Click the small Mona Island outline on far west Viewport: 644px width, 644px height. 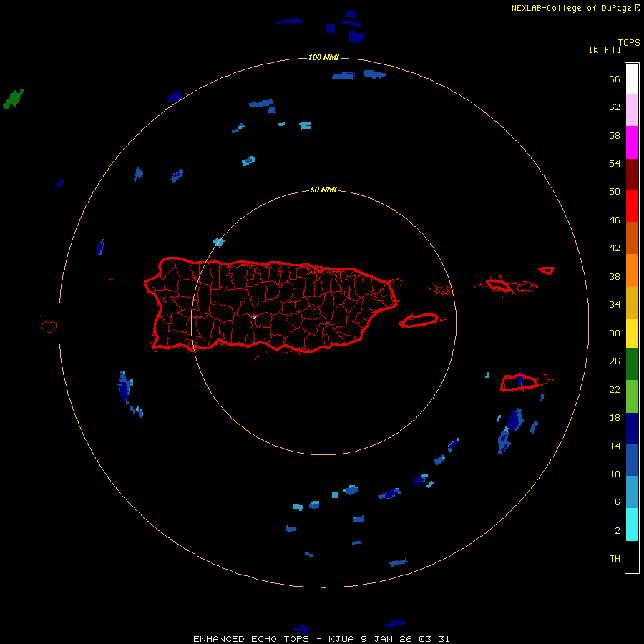pyautogui.click(x=49, y=326)
